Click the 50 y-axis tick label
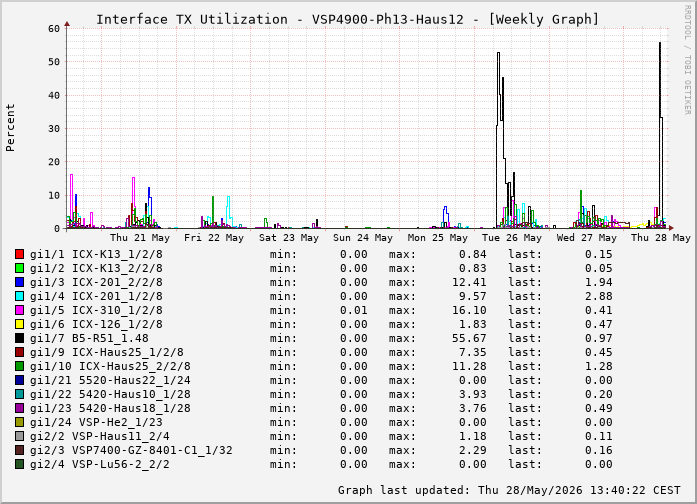 (x=54, y=62)
